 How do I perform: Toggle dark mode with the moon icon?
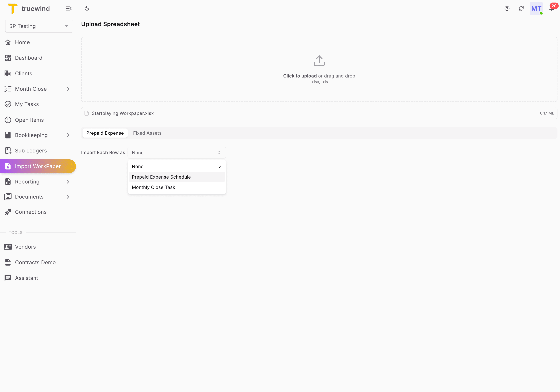[x=87, y=8]
